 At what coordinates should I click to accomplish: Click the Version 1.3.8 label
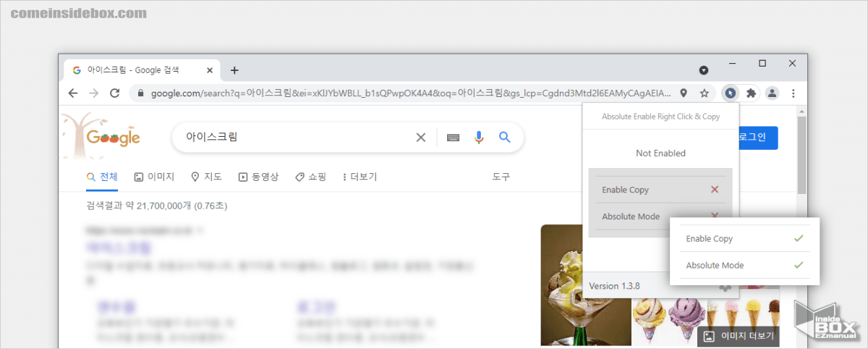[615, 286]
